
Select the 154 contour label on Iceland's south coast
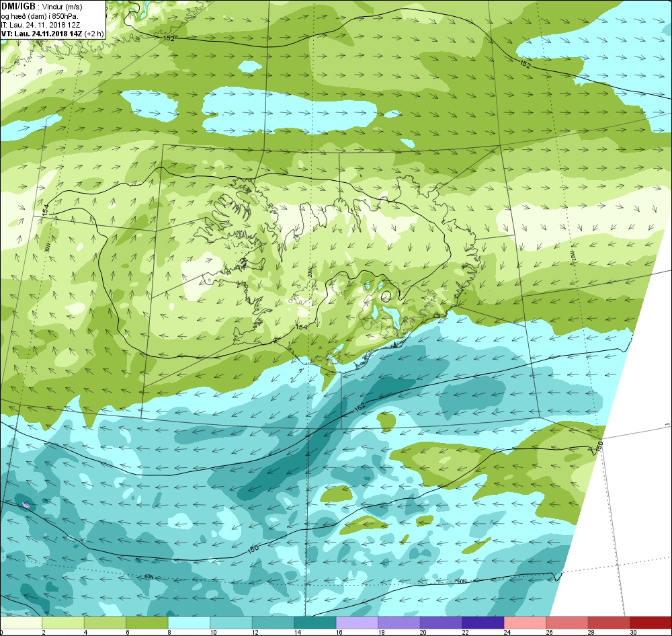(302, 327)
